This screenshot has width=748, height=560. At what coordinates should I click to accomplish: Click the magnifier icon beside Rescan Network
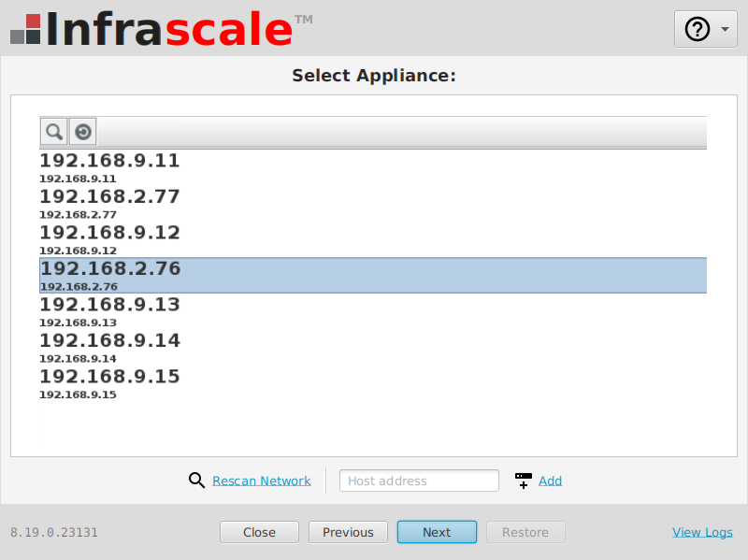pos(196,481)
